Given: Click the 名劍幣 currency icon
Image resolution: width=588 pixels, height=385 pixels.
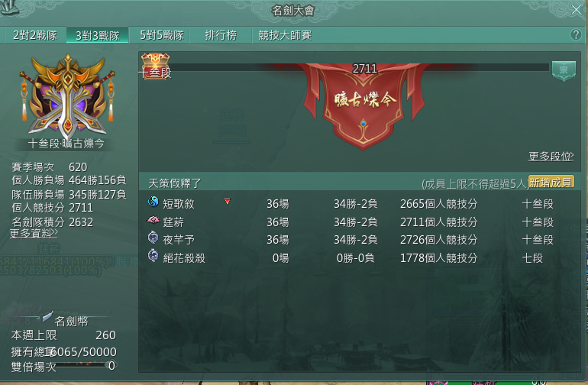Looking at the screenshot, I should [x=47, y=317].
